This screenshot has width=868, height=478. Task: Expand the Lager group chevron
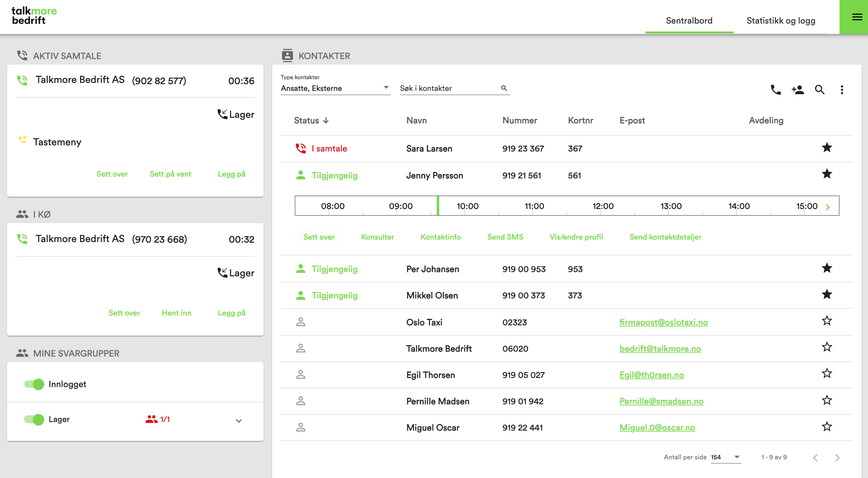click(x=238, y=421)
